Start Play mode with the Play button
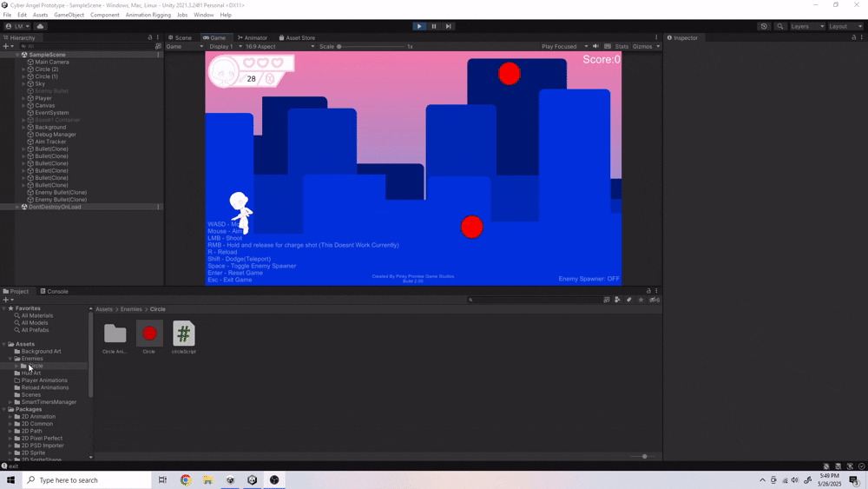Viewport: 868px width, 489px height. pos(419,26)
